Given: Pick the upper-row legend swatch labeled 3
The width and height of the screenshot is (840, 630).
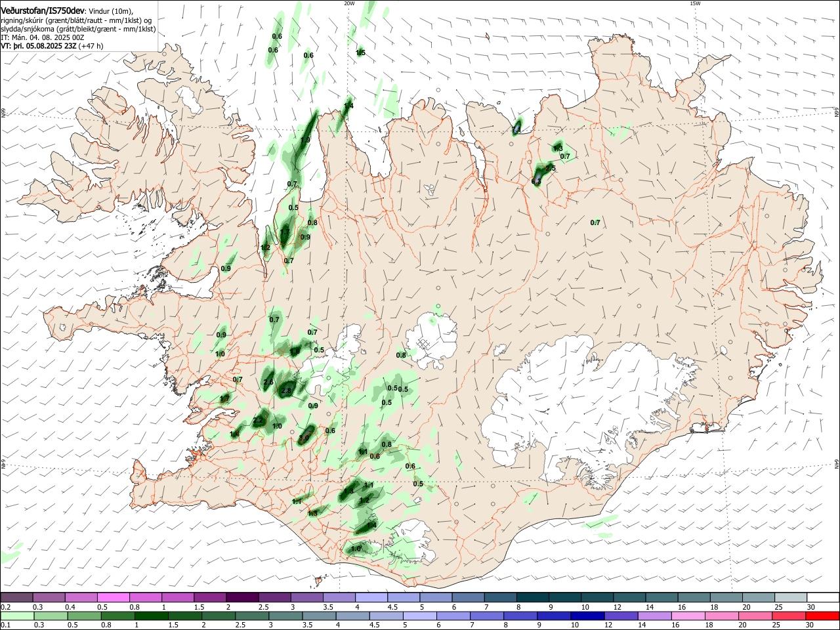Looking at the screenshot, I should pos(307,597).
